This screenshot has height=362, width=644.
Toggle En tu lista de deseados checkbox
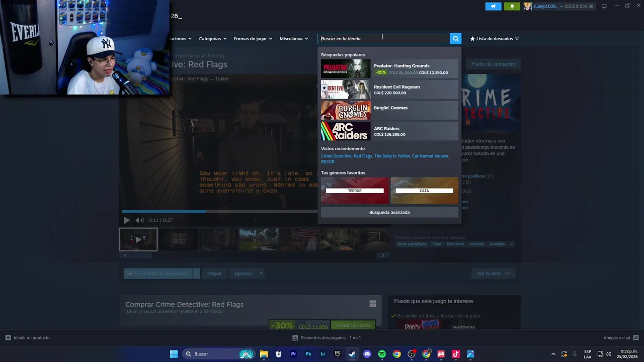coord(130,274)
